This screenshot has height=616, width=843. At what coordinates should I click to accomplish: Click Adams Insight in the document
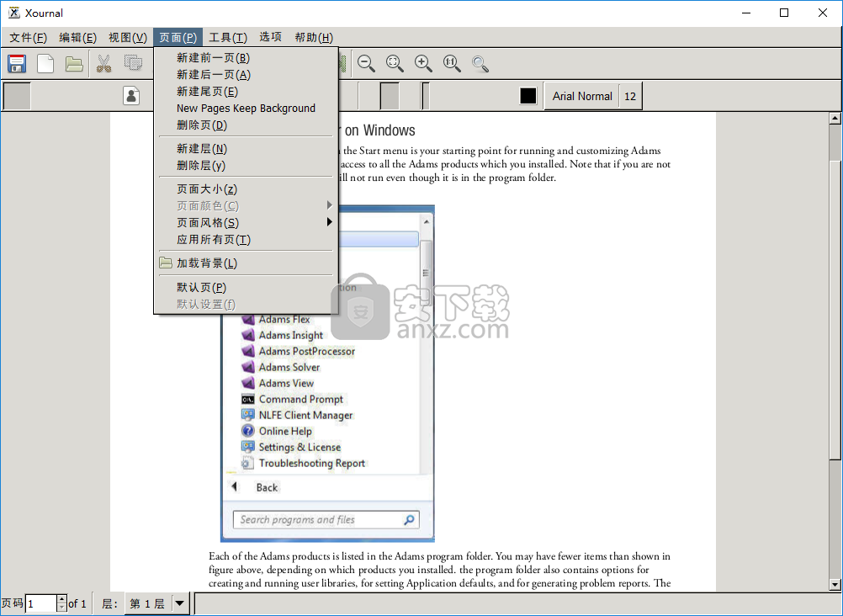click(291, 335)
